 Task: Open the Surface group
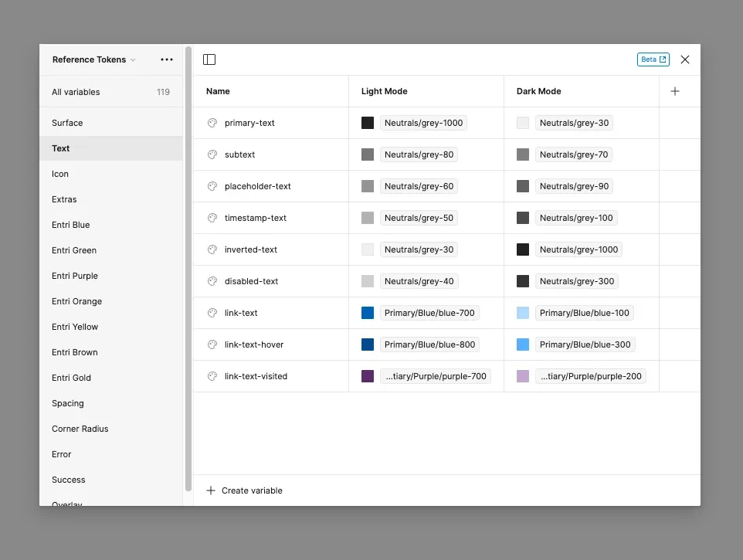(111, 123)
